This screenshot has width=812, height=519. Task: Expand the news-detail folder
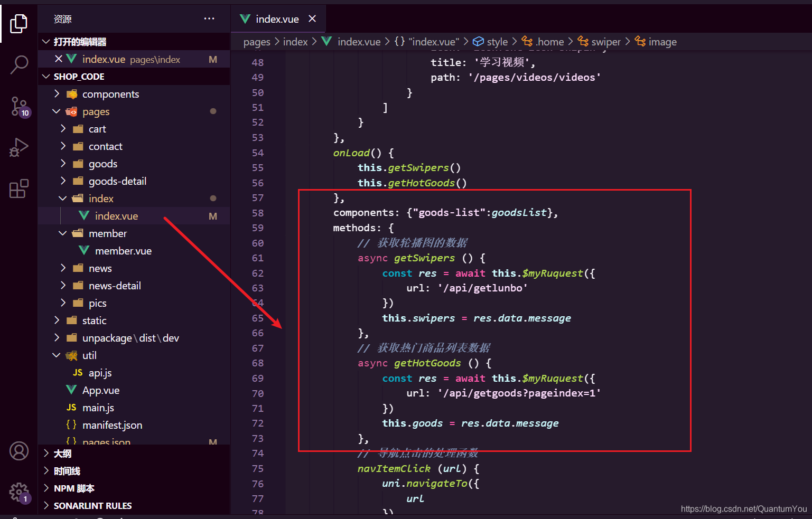[134, 286]
